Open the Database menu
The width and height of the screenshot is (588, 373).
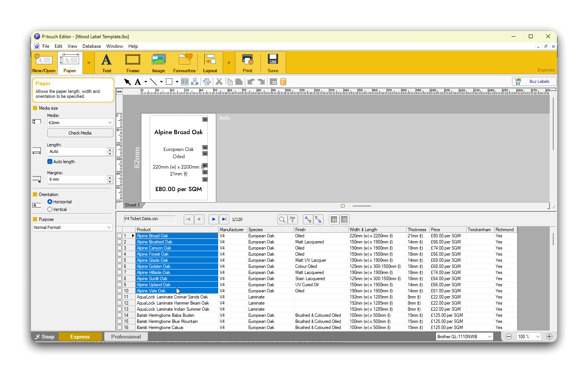[92, 46]
